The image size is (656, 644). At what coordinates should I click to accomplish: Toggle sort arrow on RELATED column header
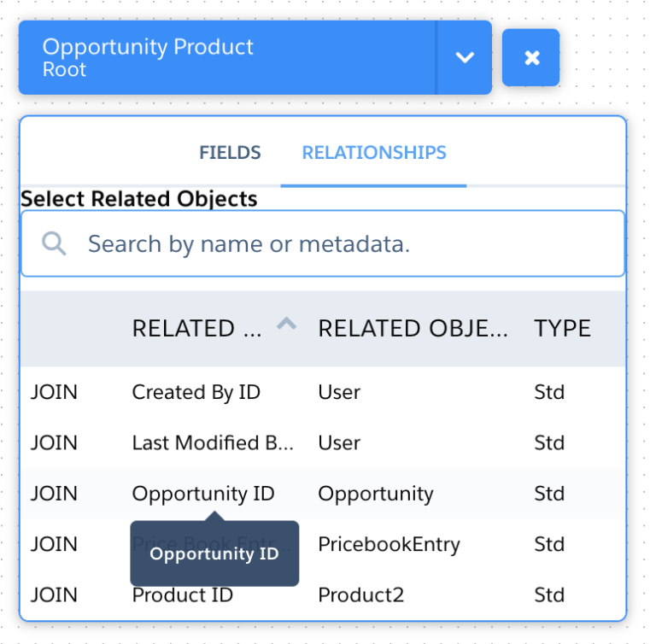287,325
